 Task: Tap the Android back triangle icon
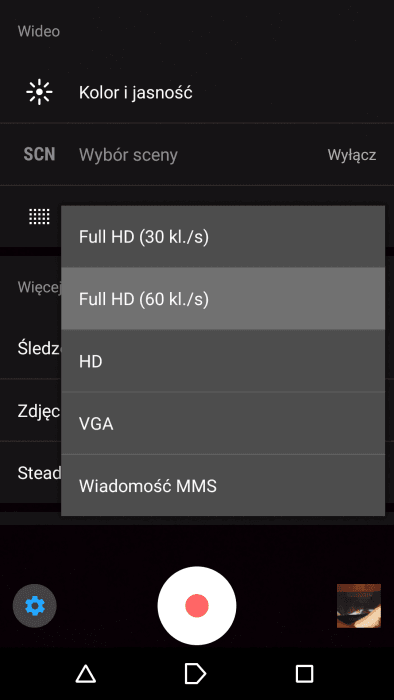pos(86,673)
